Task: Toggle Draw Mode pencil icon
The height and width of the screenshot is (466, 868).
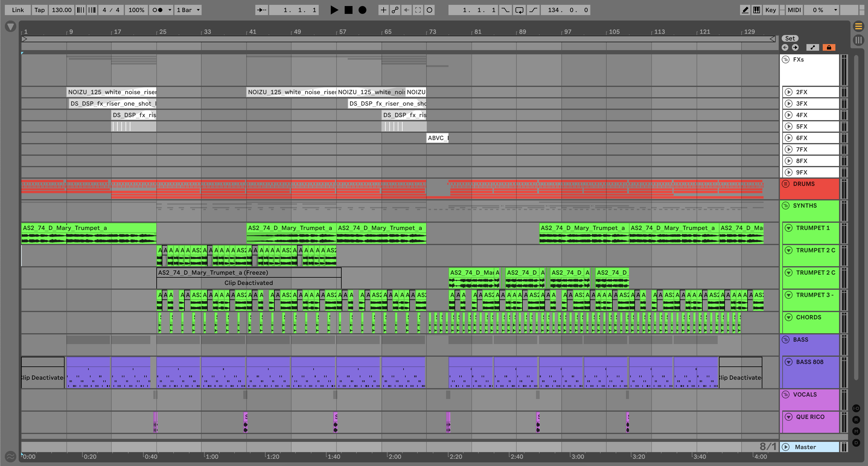Action: [745, 10]
